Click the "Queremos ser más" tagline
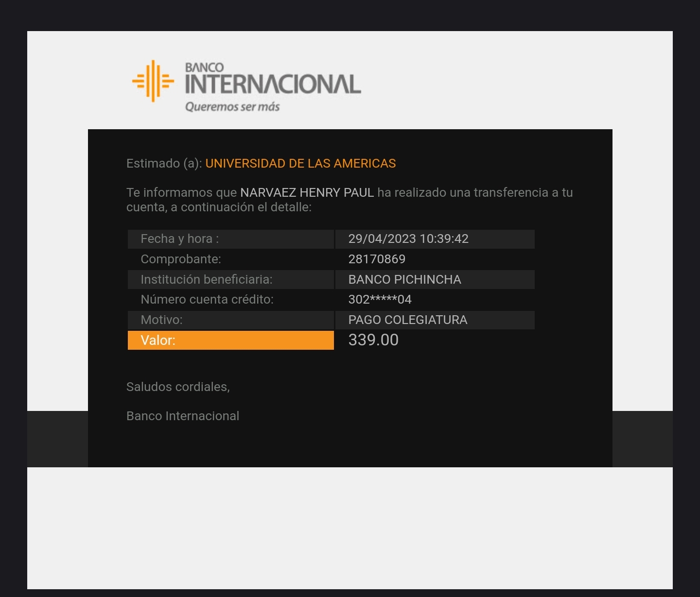700x597 pixels. (x=232, y=107)
